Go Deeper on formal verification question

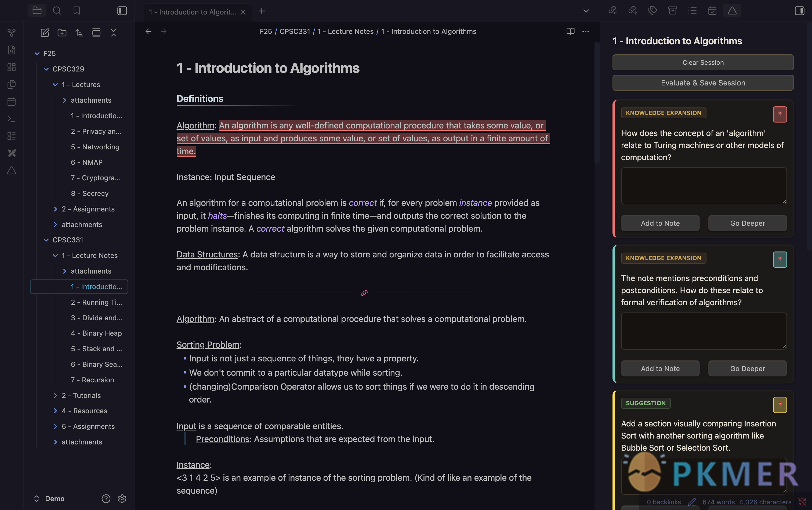click(x=747, y=368)
